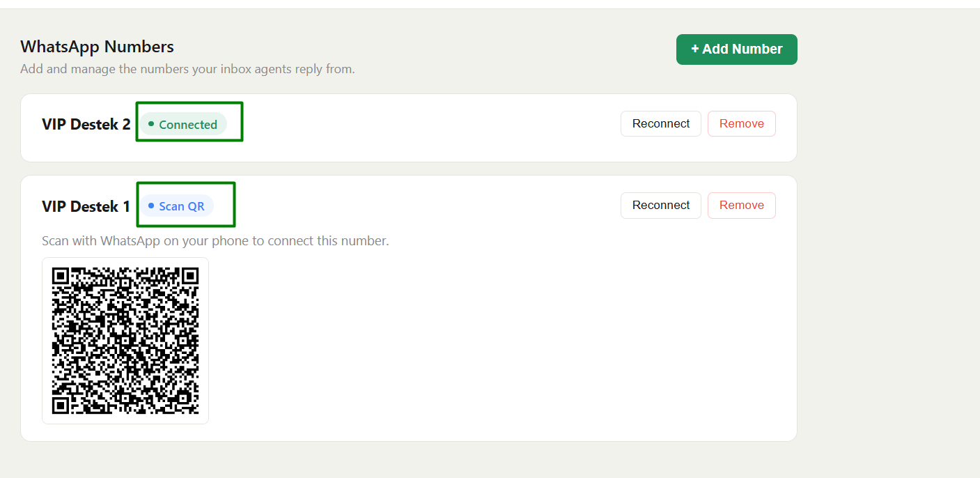Open the WhatsApp QR code image

tap(125, 341)
